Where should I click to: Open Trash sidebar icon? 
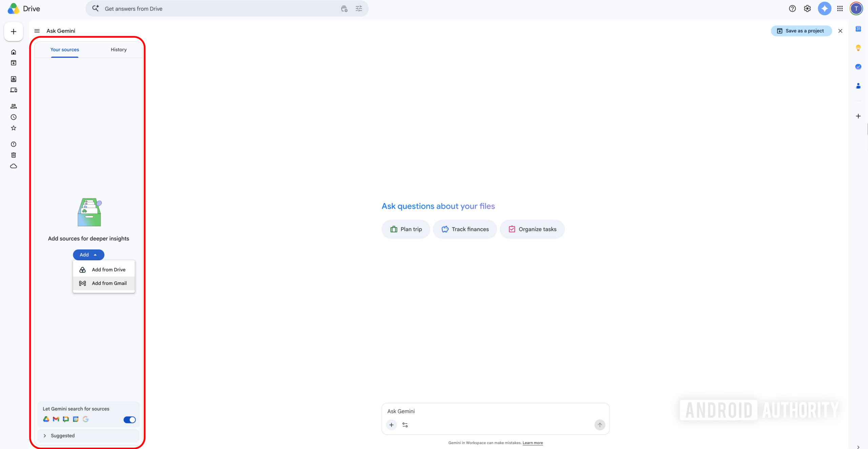(x=14, y=155)
